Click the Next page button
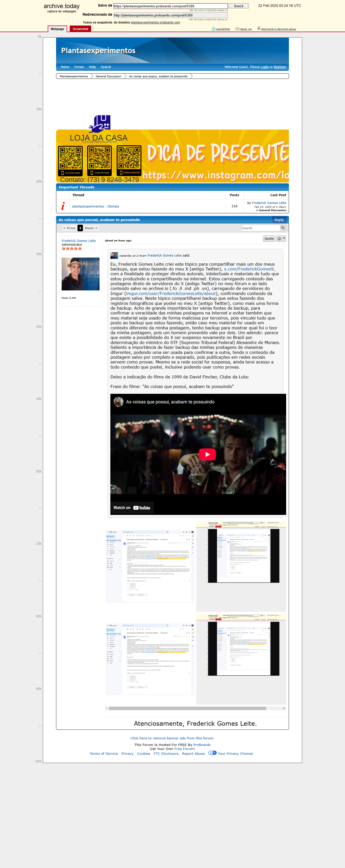This screenshot has width=345, height=868. (91, 228)
